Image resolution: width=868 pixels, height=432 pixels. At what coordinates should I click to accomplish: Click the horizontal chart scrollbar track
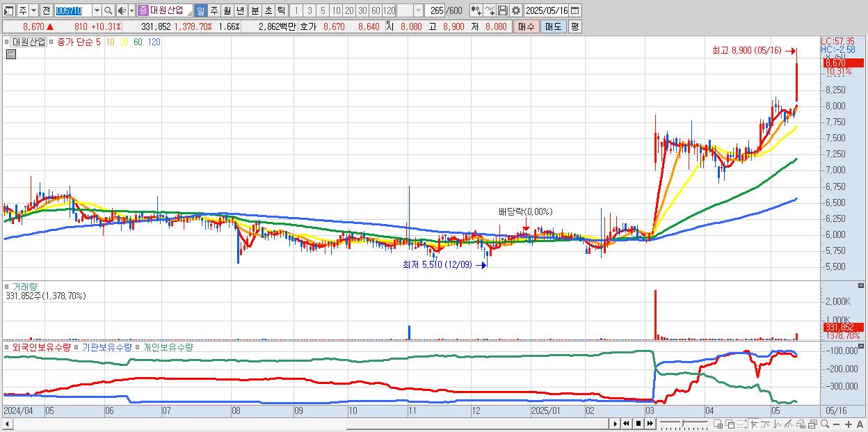310,424
